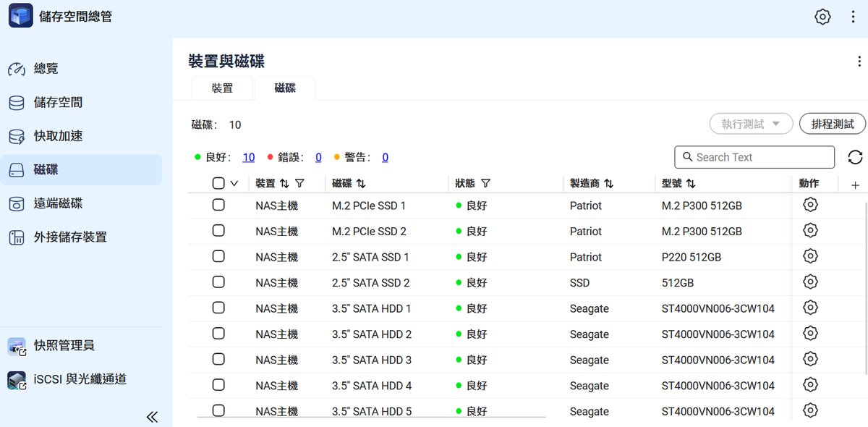The width and height of the screenshot is (868, 427).
Task: Expand the select-all dropdown chevron in the header
Action: 234,184
